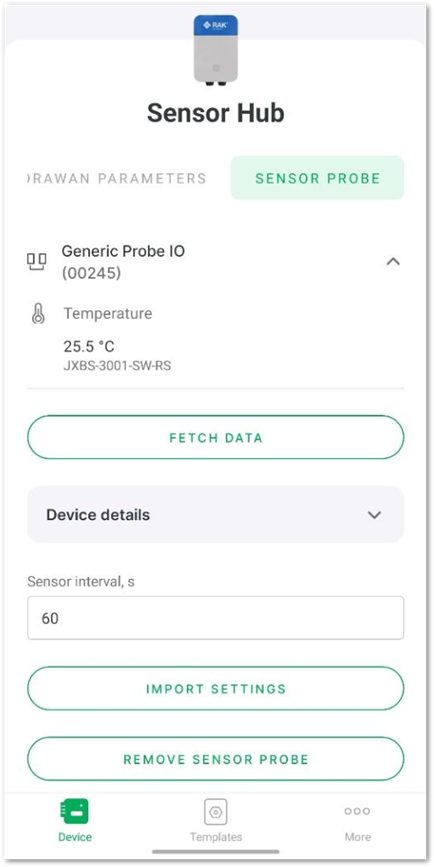Image resolution: width=434 pixels, height=867 pixels.
Task: Click the JXBS-3001-SW-RS sensor model label
Action: coord(117,366)
